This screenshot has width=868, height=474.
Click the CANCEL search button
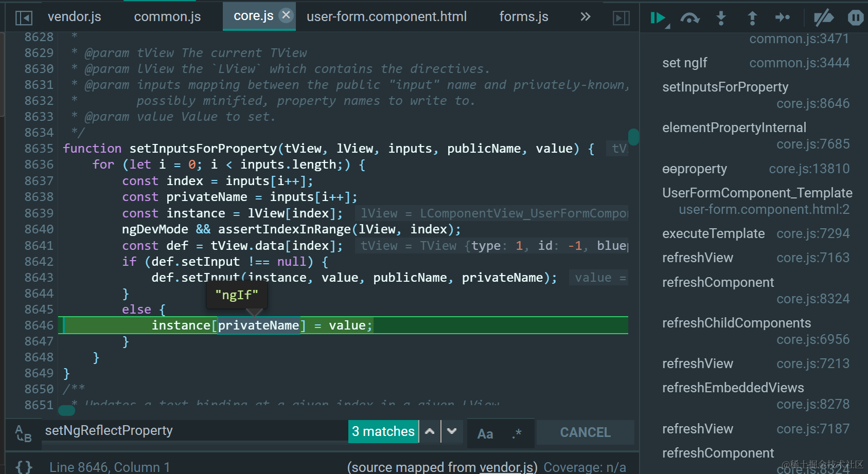[x=585, y=432]
